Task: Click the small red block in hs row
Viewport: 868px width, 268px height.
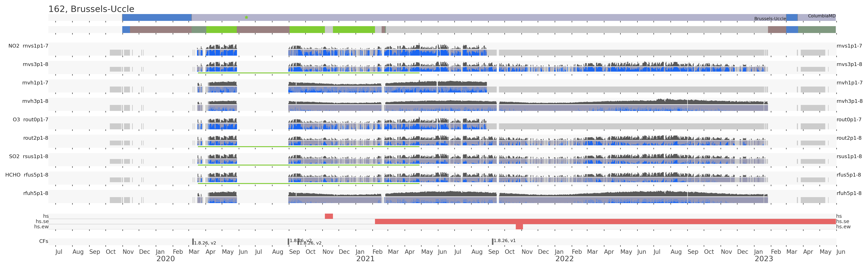Action: point(329,216)
